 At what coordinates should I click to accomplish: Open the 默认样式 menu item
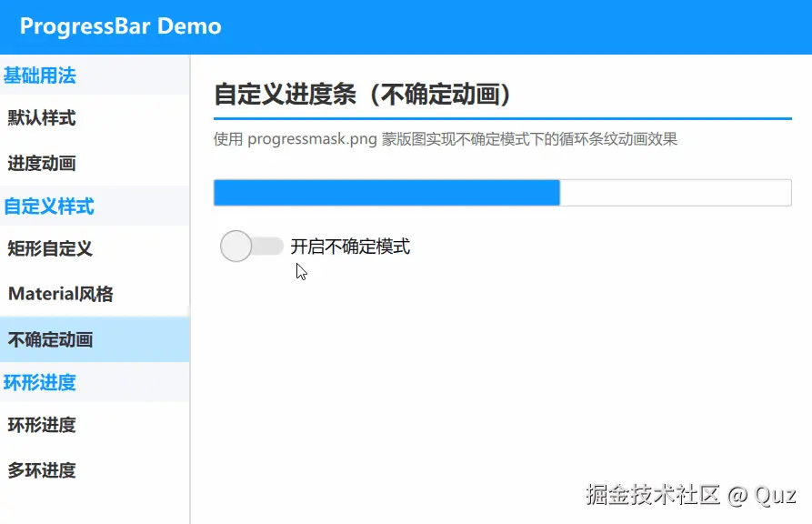pos(95,117)
